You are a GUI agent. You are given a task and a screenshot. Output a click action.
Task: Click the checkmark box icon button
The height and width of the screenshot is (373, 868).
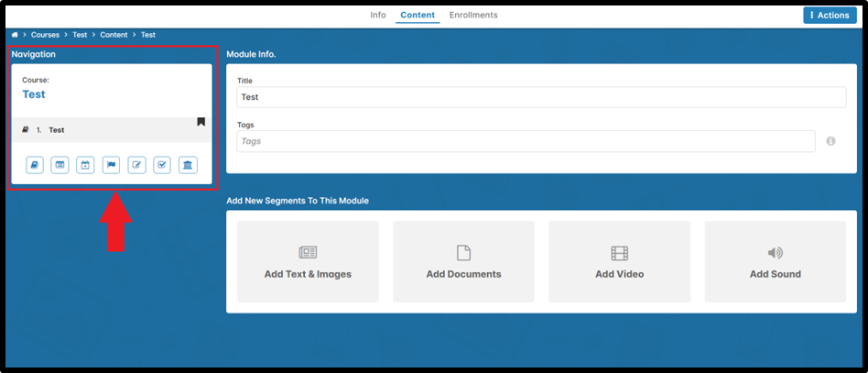coord(162,165)
